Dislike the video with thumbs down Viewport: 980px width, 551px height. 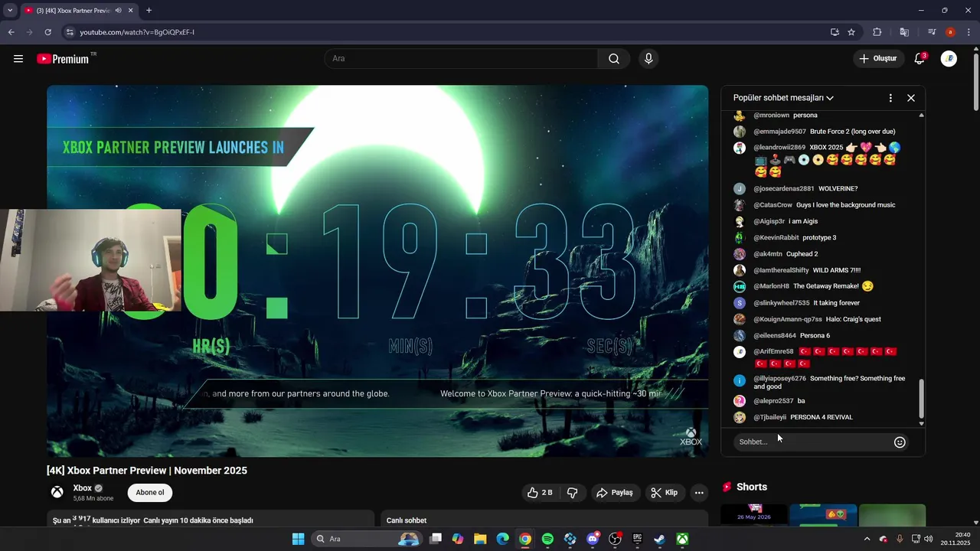pyautogui.click(x=573, y=493)
